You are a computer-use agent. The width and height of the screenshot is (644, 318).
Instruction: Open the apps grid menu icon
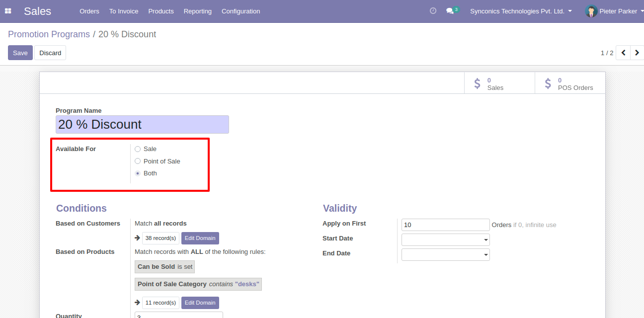tap(8, 11)
